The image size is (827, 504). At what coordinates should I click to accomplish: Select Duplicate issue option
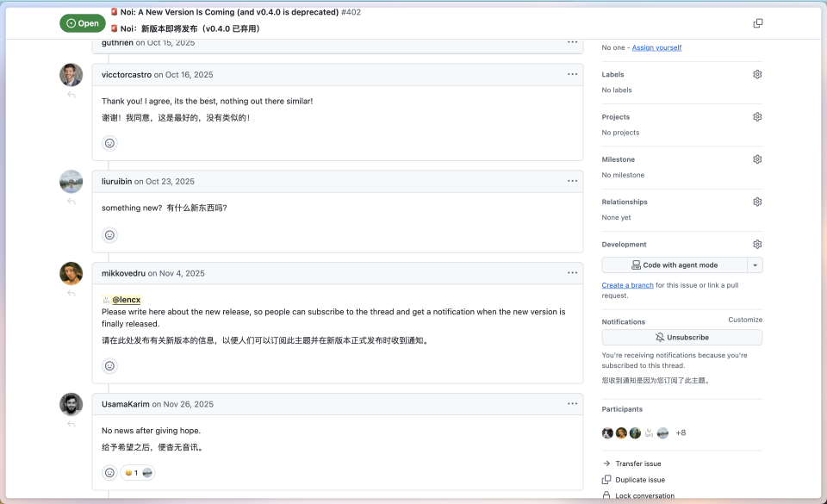pyautogui.click(x=634, y=480)
